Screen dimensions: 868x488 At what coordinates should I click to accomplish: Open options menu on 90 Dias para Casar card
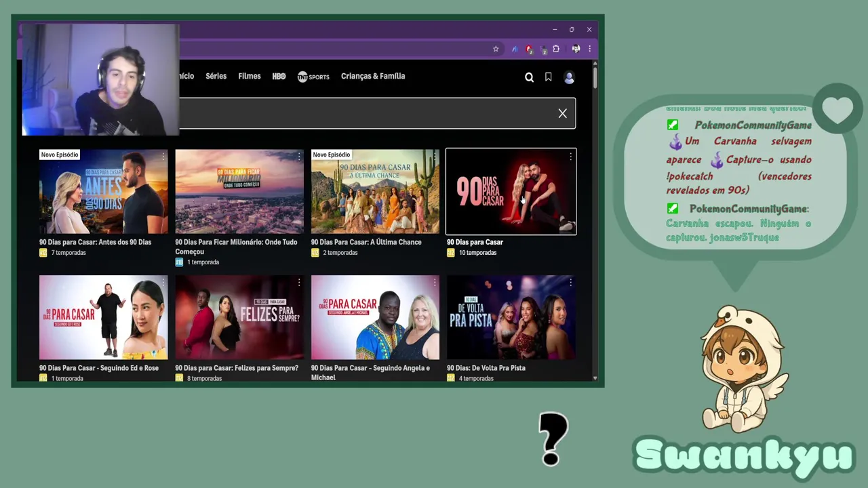tap(570, 157)
